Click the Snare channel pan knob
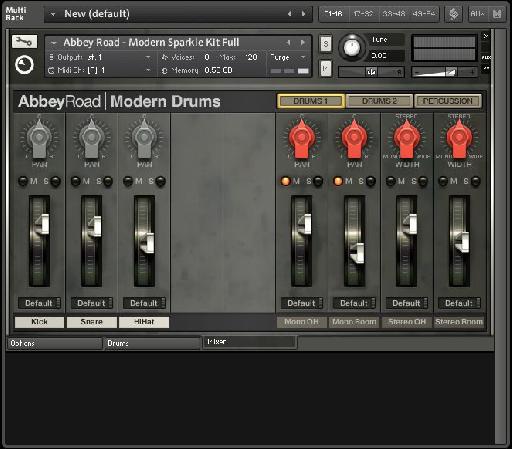512x449 pixels. click(x=91, y=137)
